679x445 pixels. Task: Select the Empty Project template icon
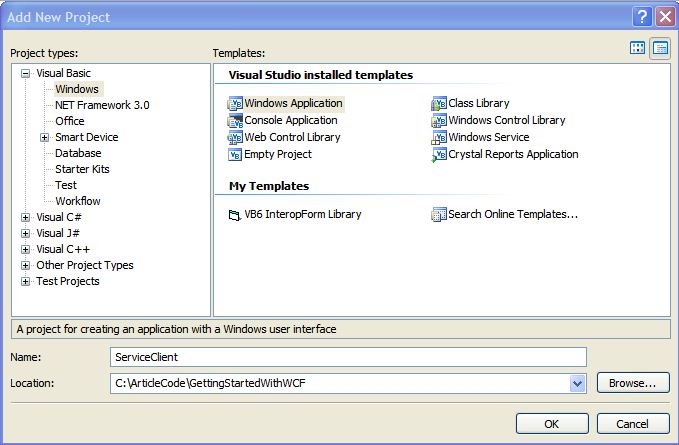(235, 155)
